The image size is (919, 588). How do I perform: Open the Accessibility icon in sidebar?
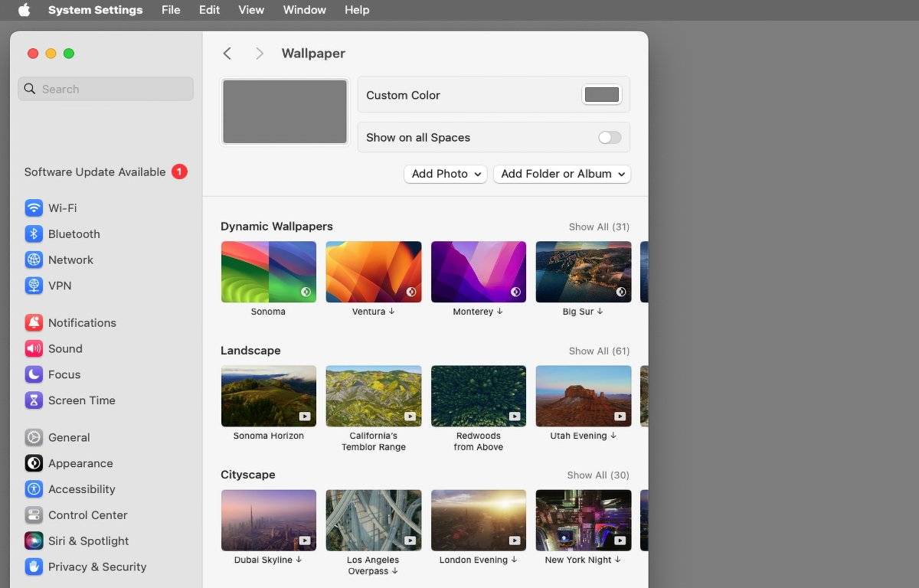[x=34, y=489]
